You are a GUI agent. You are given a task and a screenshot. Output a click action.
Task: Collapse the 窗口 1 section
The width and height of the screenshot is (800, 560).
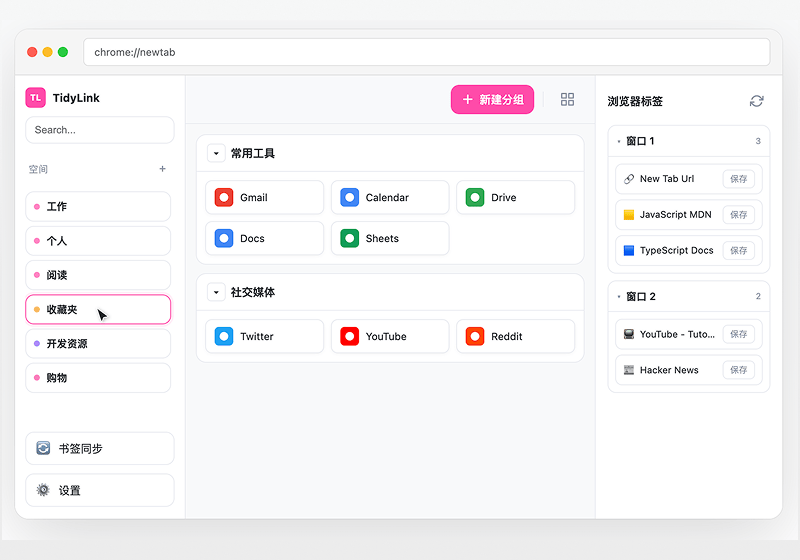coord(619,141)
